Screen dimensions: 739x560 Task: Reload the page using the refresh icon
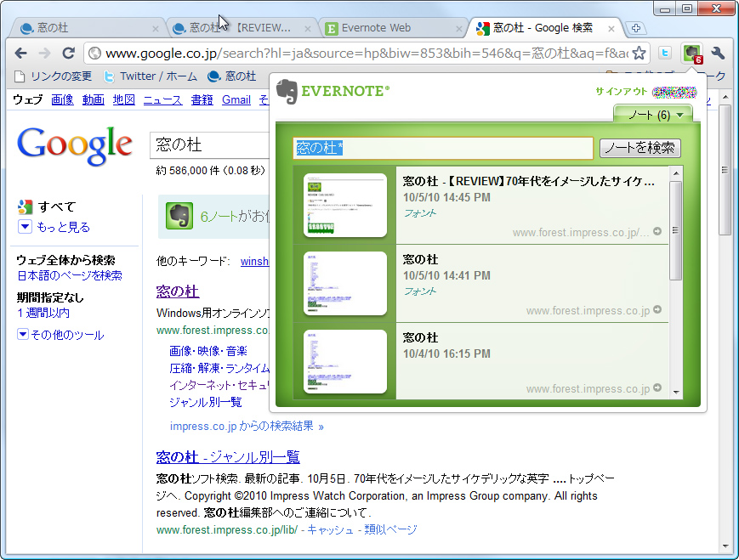tap(69, 52)
